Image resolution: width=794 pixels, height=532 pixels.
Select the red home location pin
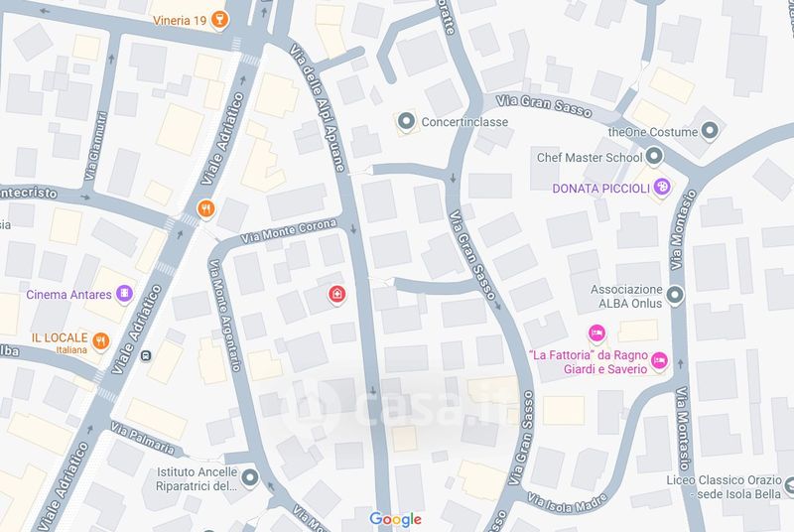click(337, 294)
